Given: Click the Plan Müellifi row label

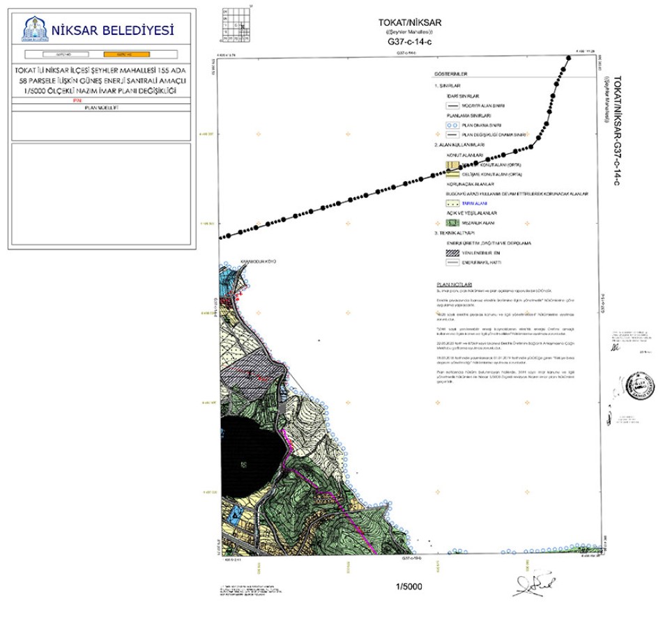Looking at the screenshot, I should pos(101,107).
